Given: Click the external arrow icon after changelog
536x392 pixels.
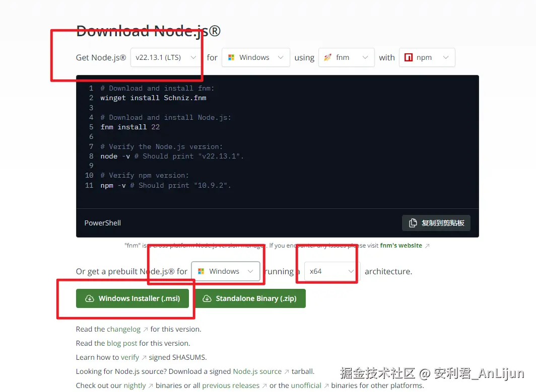Looking at the screenshot, I should (x=145, y=330).
